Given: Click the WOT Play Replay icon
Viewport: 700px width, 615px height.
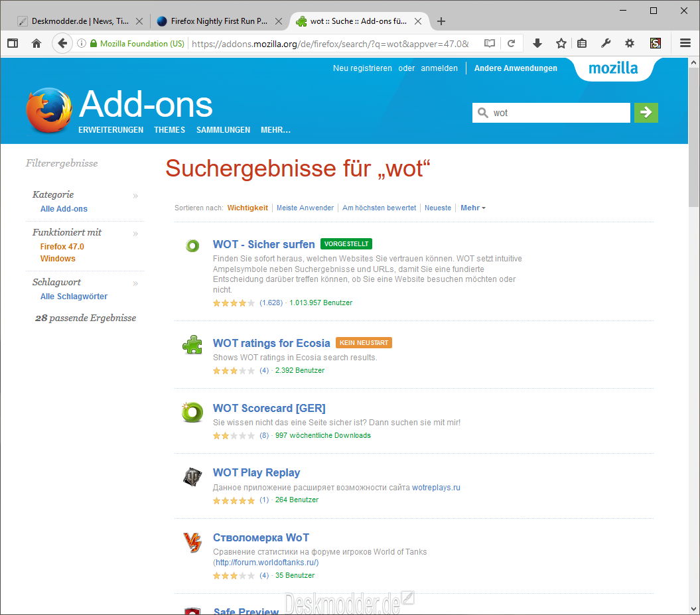Looking at the screenshot, I should [192, 476].
